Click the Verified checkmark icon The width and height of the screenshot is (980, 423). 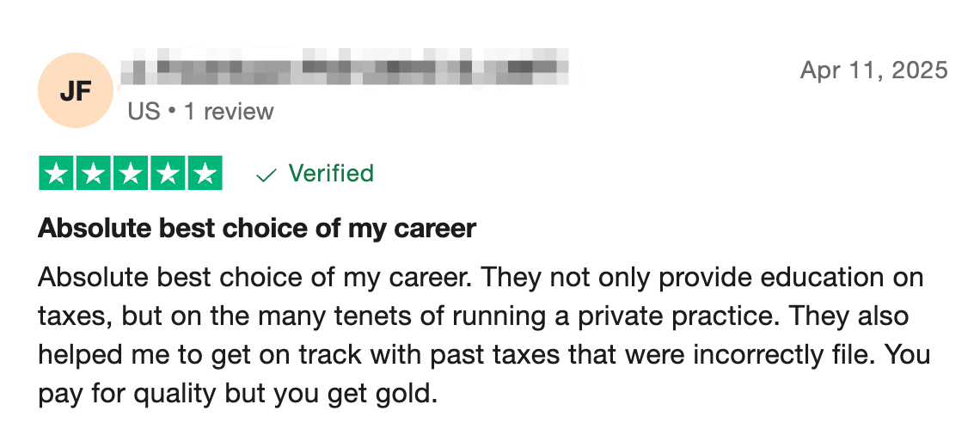pyautogui.click(x=266, y=175)
